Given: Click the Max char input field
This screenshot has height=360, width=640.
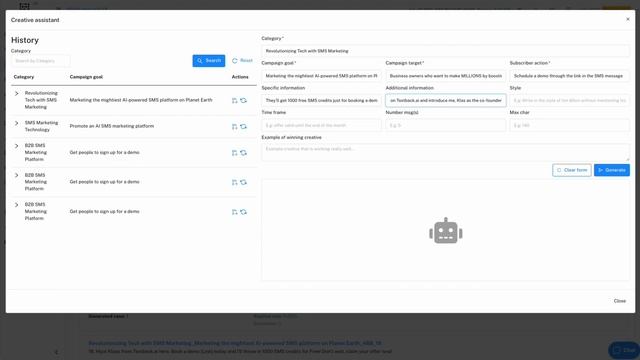Looking at the screenshot, I should (569, 125).
